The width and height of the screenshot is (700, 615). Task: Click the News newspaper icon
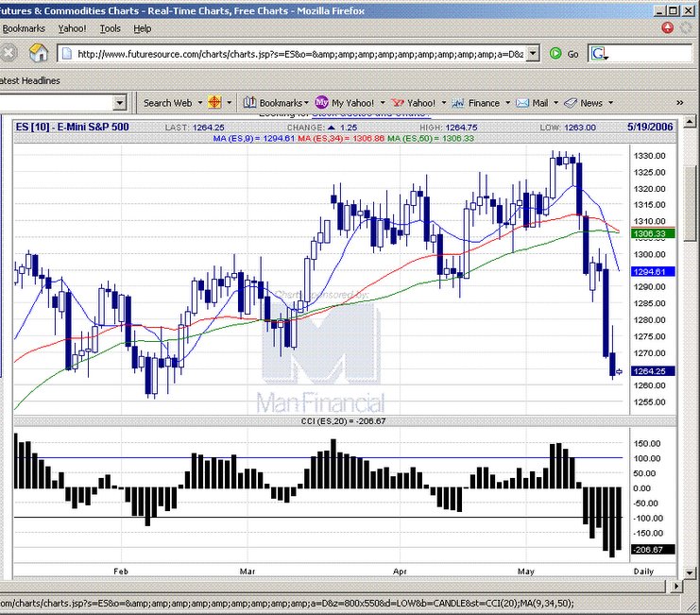[x=571, y=103]
